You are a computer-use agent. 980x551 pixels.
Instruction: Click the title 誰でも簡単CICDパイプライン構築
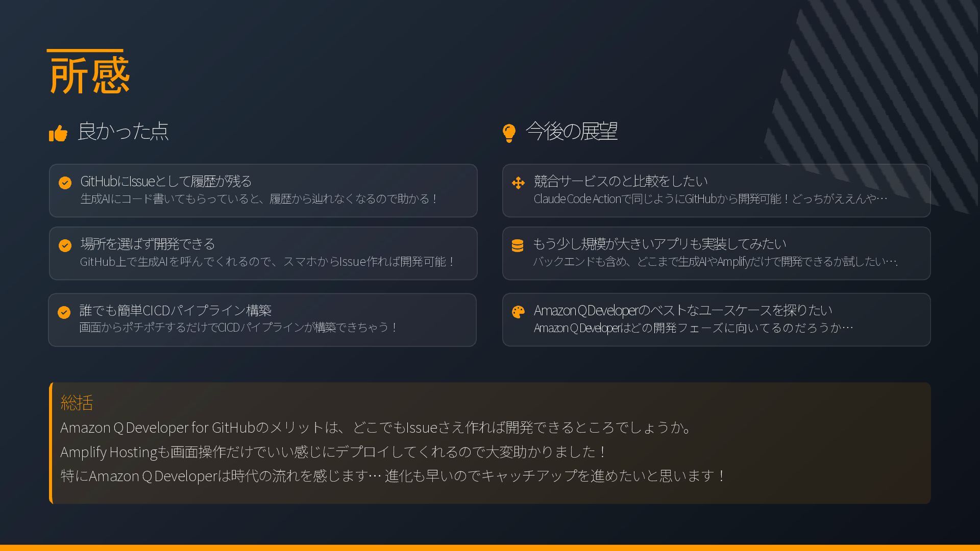(175, 310)
